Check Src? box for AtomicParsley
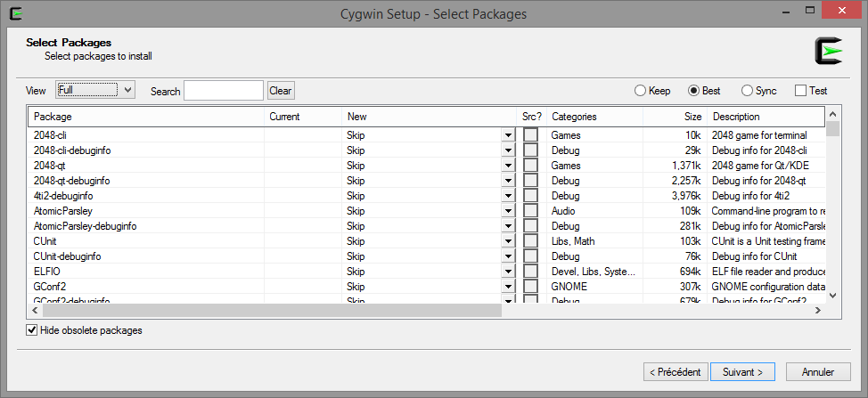The width and height of the screenshot is (868, 398). pos(531,211)
